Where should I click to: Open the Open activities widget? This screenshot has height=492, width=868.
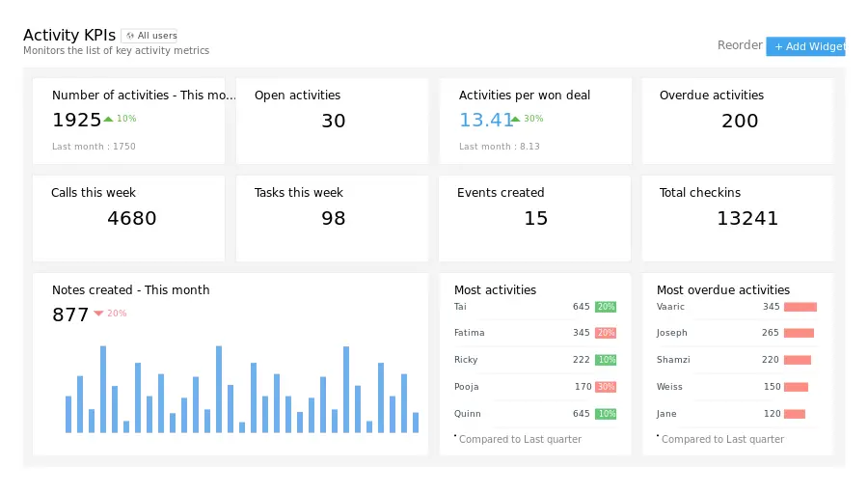tap(332, 121)
